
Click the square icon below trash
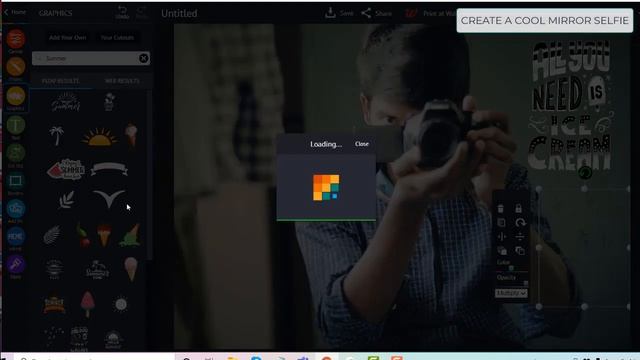[501, 222]
